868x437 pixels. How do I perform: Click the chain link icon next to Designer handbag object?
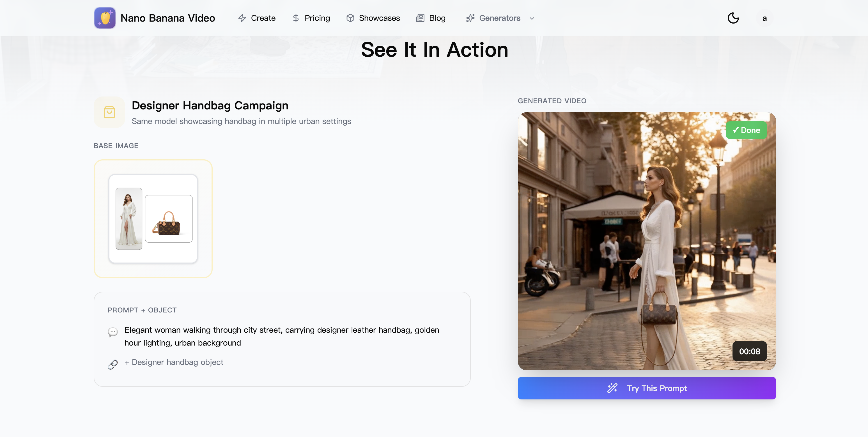tap(112, 364)
